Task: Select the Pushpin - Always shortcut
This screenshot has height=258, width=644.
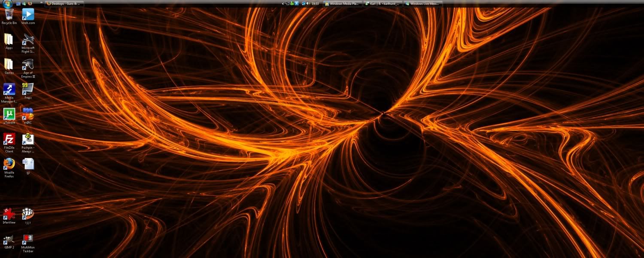Action: click(28, 140)
